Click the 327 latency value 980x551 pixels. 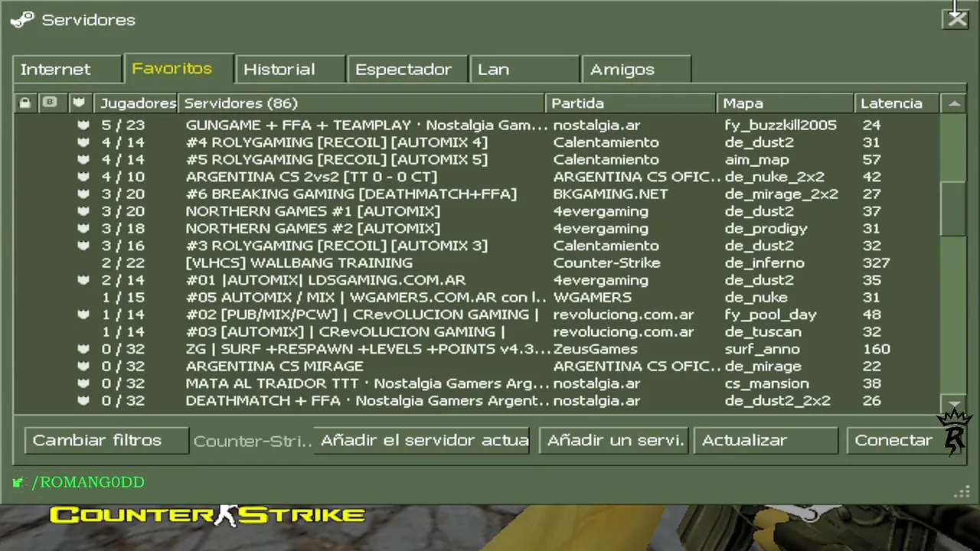pyautogui.click(x=876, y=262)
